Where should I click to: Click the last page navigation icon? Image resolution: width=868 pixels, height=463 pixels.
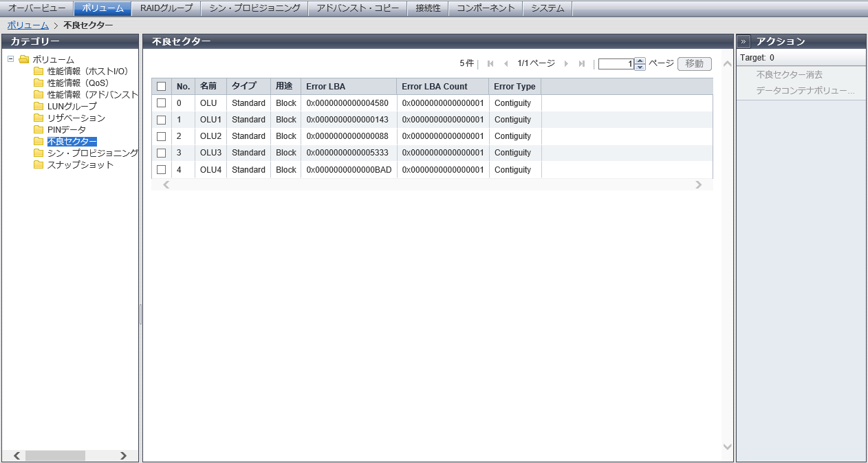(582, 64)
